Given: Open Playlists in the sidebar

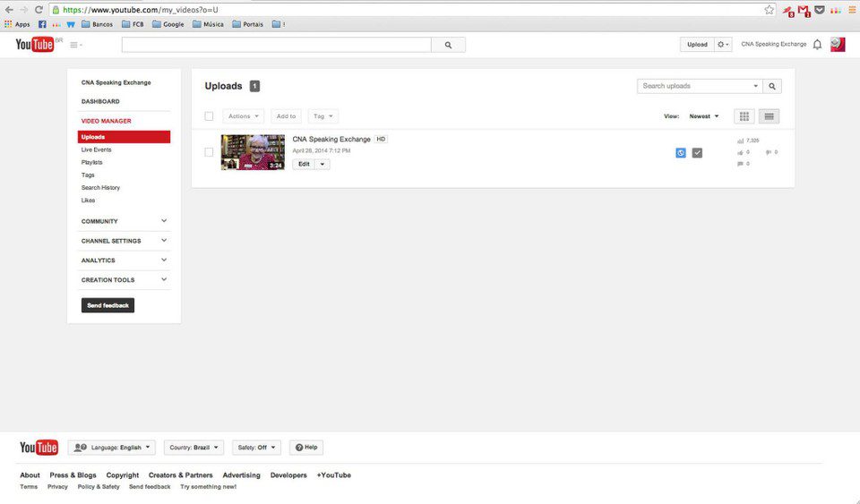Looking at the screenshot, I should [x=91, y=162].
